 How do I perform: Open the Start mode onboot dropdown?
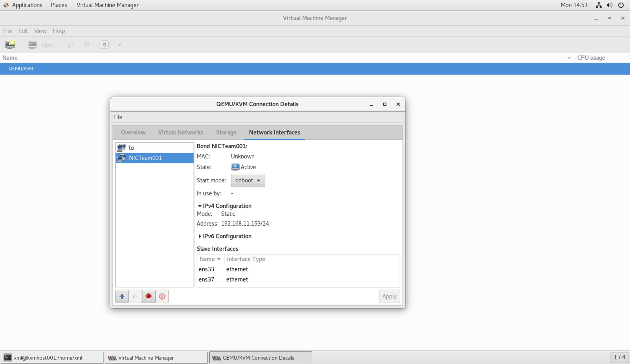248,180
